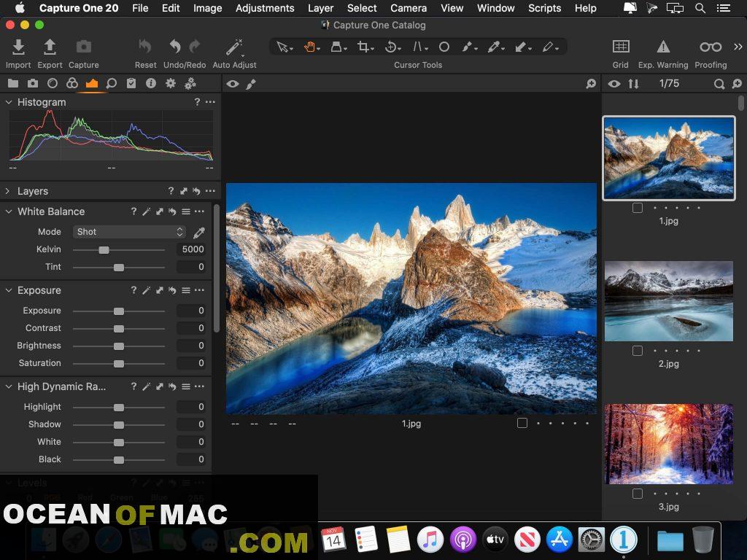
Task: Collapse the High Dynamic Range panel
Action: (x=9, y=386)
